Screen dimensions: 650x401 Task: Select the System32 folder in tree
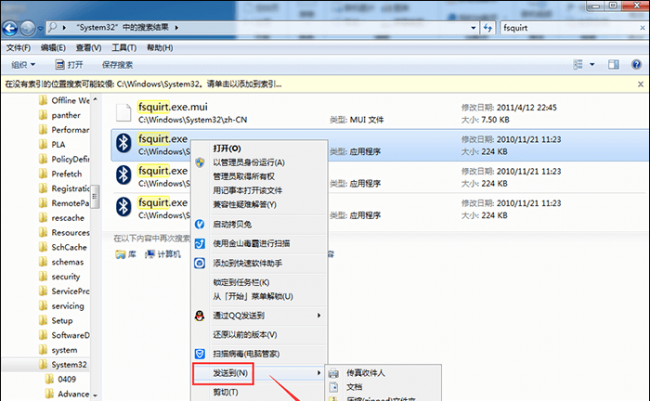click(x=69, y=365)
